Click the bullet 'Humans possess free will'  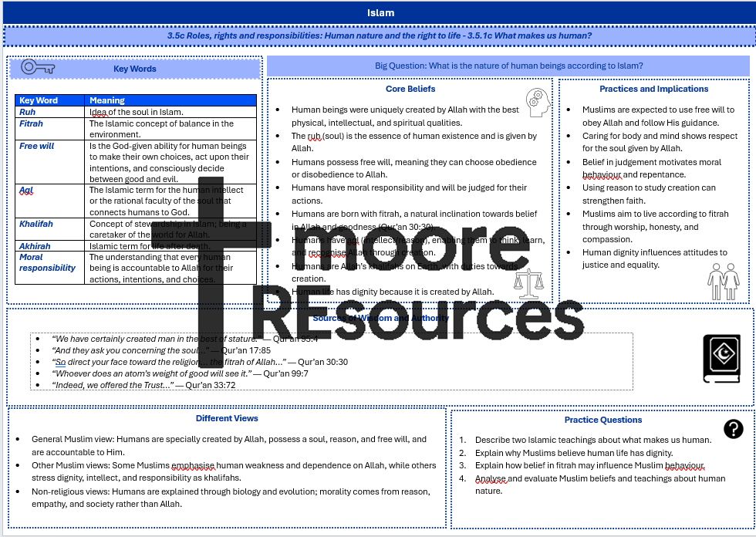click(x=413, y=168)
